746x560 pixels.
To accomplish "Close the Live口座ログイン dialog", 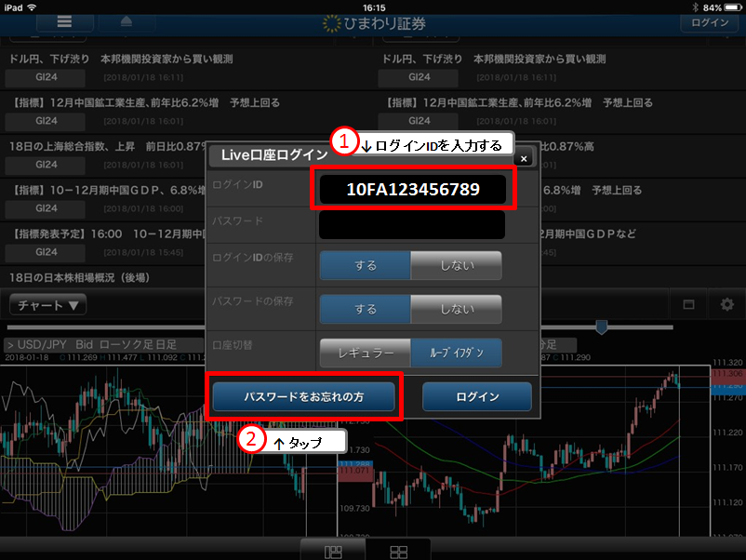I will tap(524, 158).
